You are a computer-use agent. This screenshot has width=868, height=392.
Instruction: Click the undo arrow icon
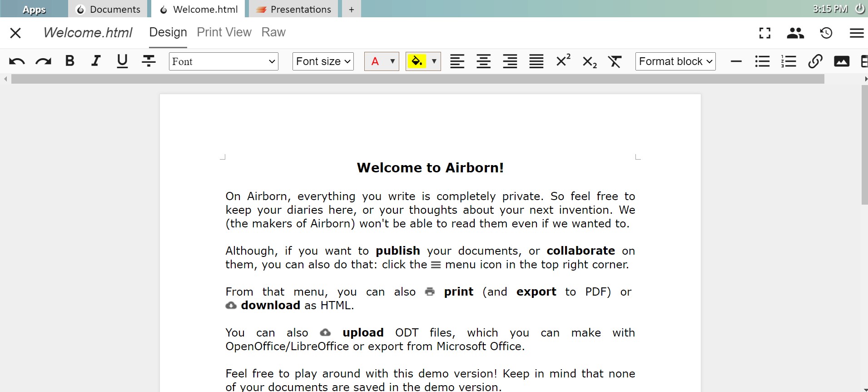coord(17,61)
